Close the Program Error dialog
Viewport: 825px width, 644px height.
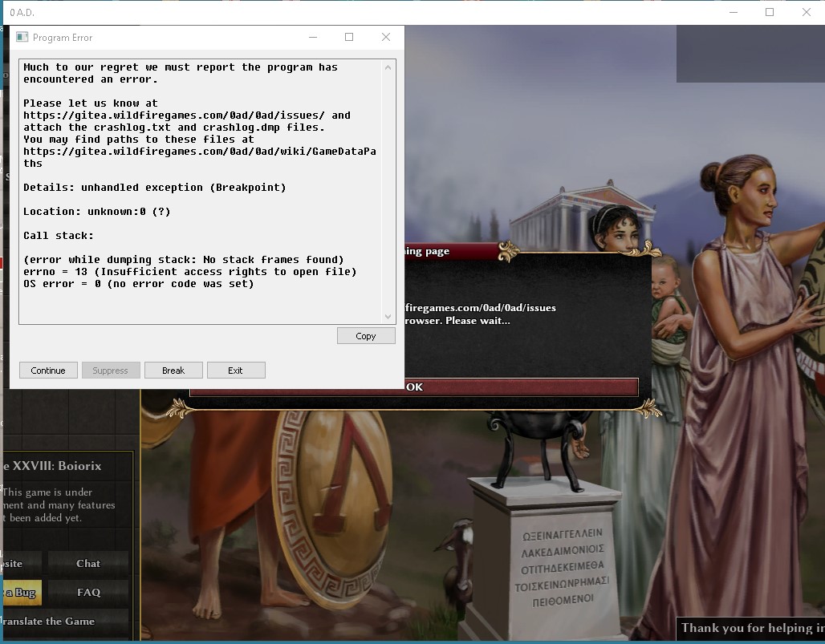pos(386,38)
